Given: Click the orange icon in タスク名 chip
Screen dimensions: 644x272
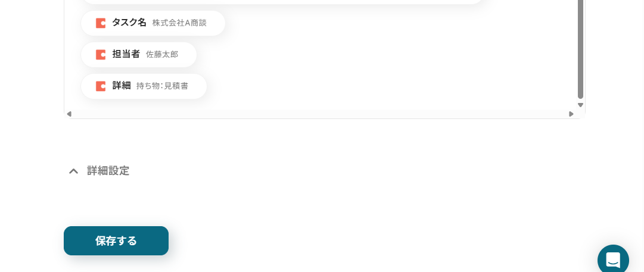Looking at the screenshot, I should point(101,23).
